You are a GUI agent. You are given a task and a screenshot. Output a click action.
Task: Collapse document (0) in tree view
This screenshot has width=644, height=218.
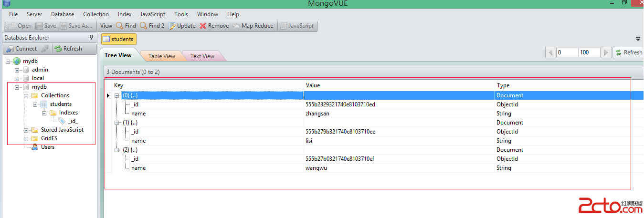(117, 95)
